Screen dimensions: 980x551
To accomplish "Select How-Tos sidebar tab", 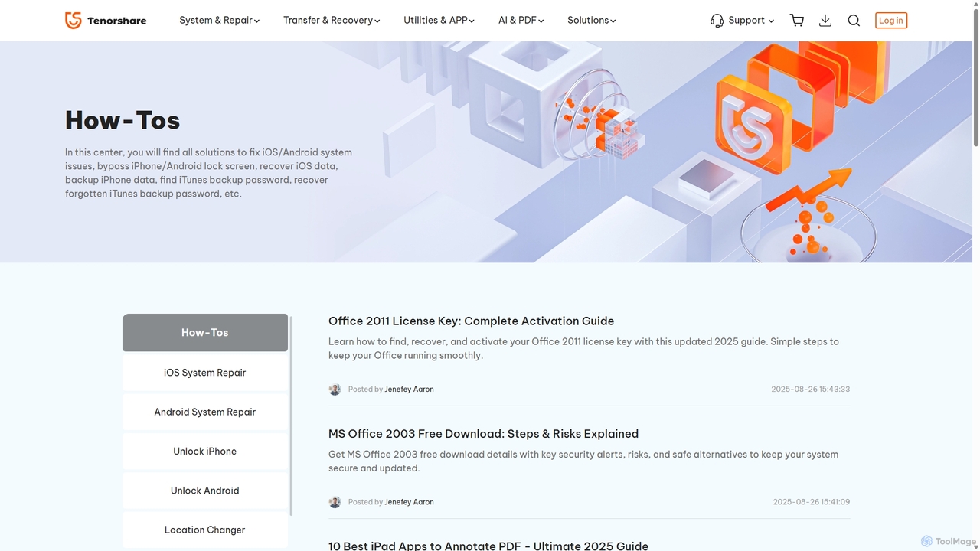I will click(205, 333).
